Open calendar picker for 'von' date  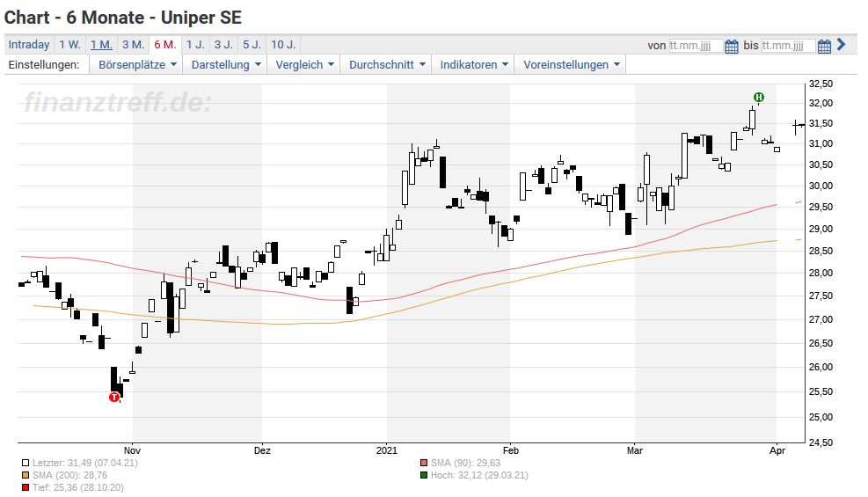732,46
